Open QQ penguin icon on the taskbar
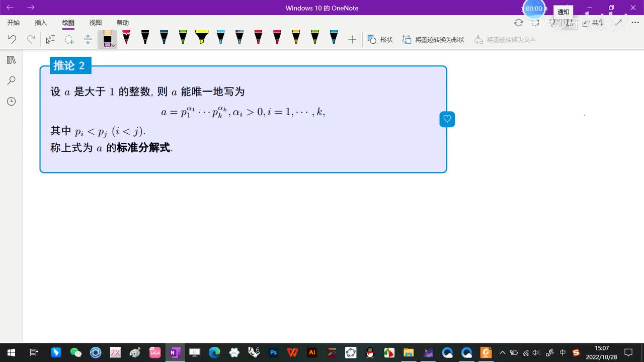 tap(370, 352)
